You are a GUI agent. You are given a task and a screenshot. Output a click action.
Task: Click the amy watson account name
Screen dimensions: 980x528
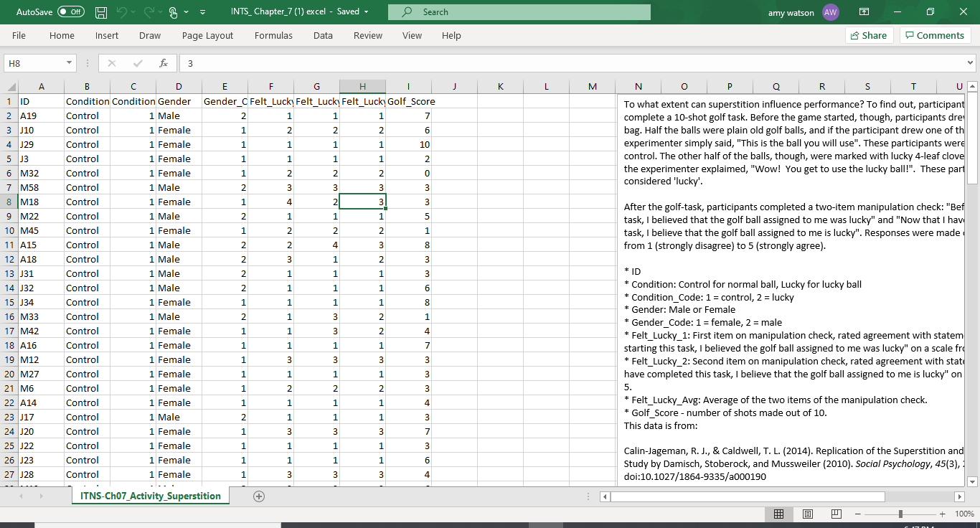tap(792, 12)
